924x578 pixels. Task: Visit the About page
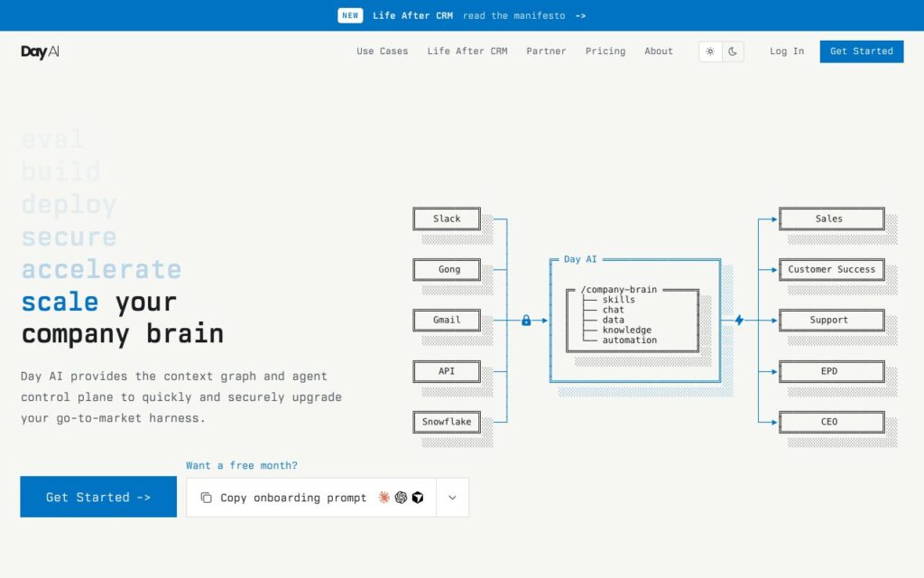658,51
